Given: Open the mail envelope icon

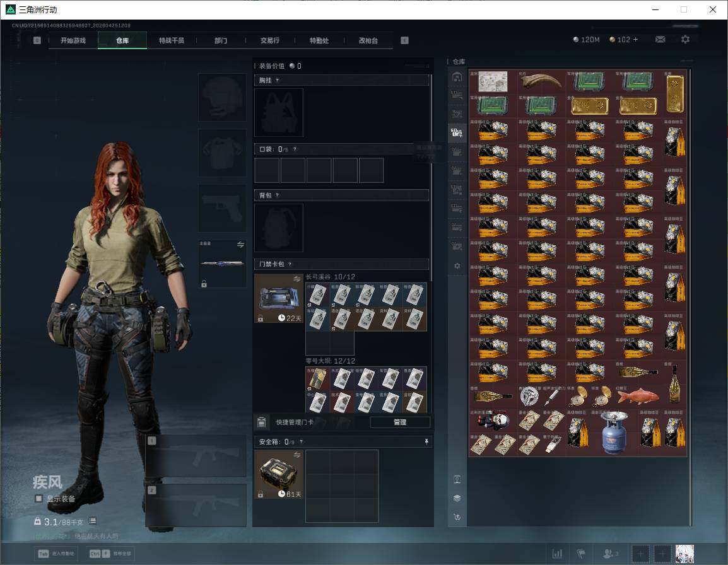Looking at the screenshot, I should [x=660, y=40].
